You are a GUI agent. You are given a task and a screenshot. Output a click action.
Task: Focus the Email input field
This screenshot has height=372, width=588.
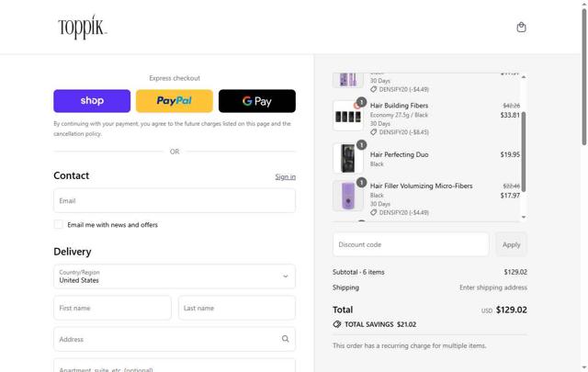click(175, 200)
